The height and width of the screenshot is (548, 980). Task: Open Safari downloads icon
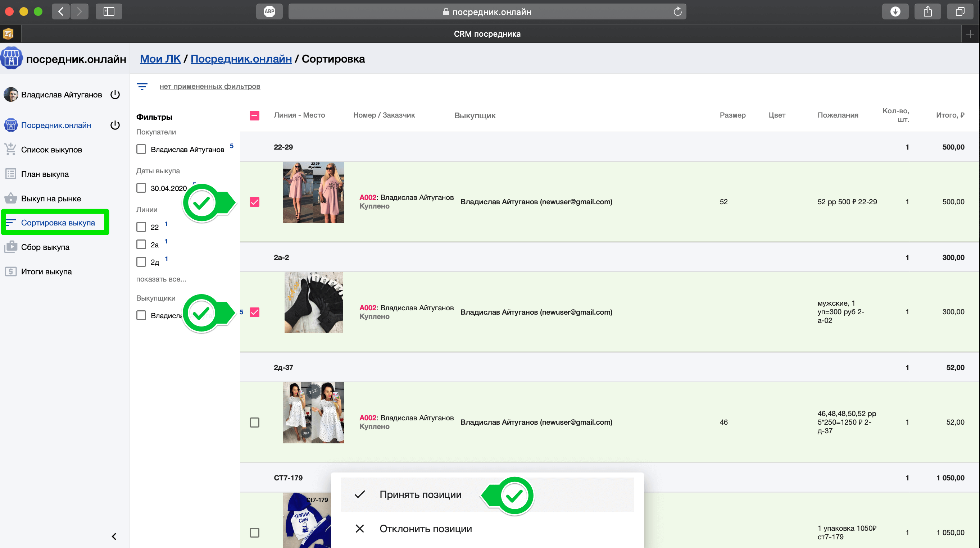tap(895, 12)
